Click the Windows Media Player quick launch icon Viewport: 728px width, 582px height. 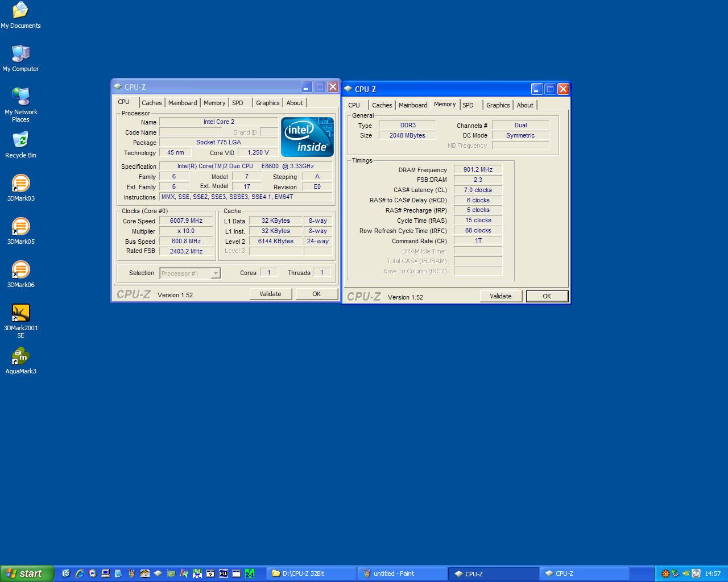(92, 573)
